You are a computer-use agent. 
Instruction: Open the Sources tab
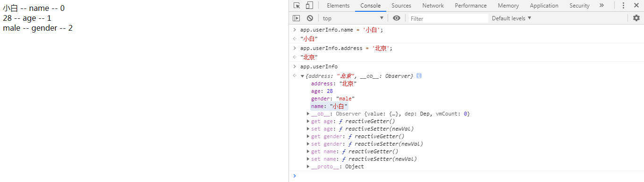pyautogui.click(x=401, y=6)
